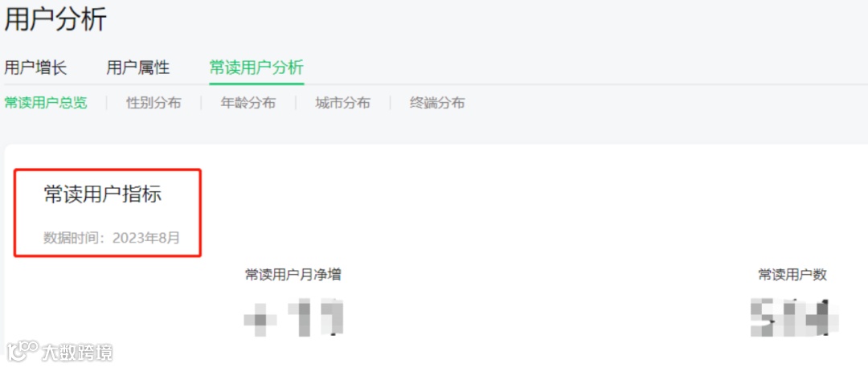
Task: Open the 用户属性 tab
Action: pos(138,68)
